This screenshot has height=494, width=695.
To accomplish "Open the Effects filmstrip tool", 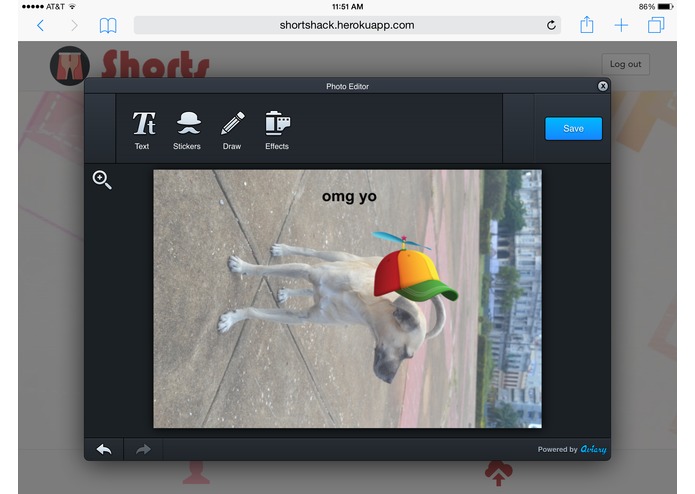I will (x=277, y=130).
